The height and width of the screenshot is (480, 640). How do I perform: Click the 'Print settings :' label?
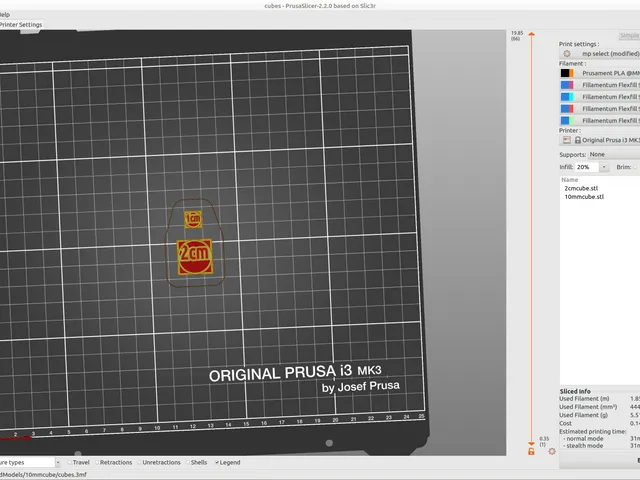579,44
